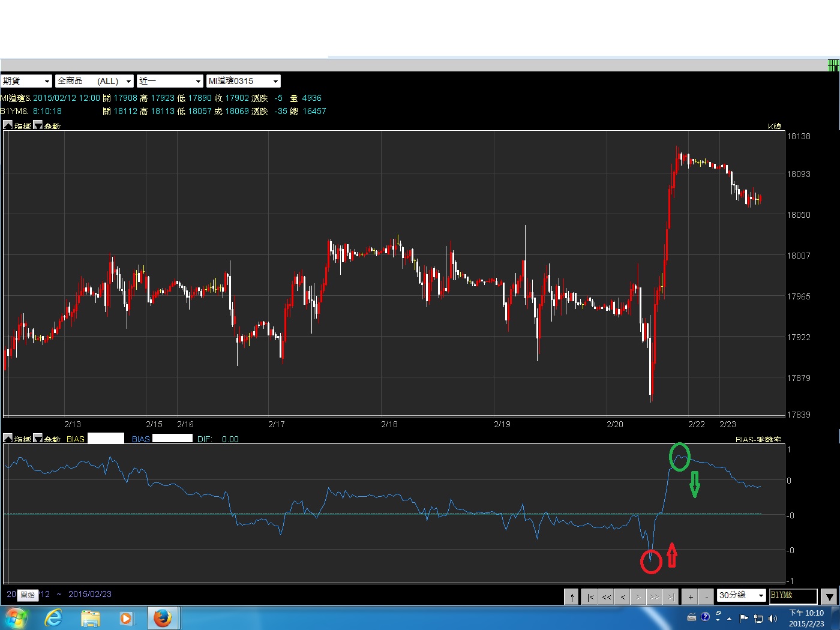Image resolution: width=840 pixels, height=630 pixels.
Task: Click the 2/20 date label on time axis
Action: [615, 424]
